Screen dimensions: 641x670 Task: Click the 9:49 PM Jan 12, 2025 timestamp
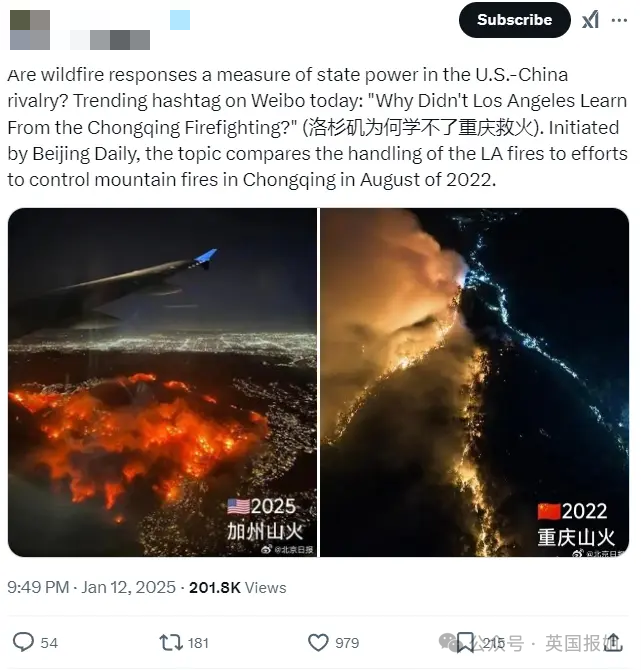click(91, 588)
